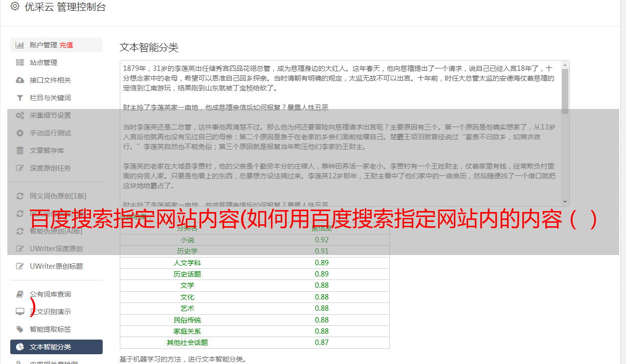Click the database icon for 文章暂存库
The height and width of the screenshot is (364, 626).
[x=20, y=150]
